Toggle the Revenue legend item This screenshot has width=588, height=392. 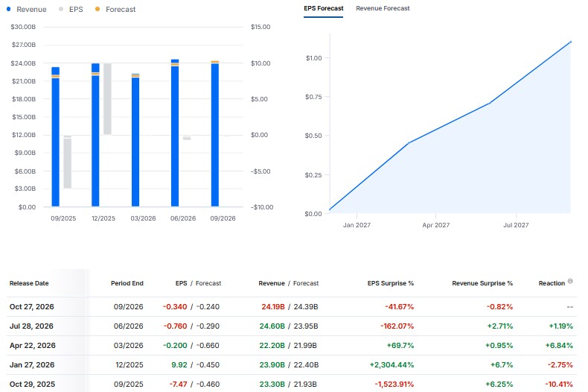coord(27,10)
